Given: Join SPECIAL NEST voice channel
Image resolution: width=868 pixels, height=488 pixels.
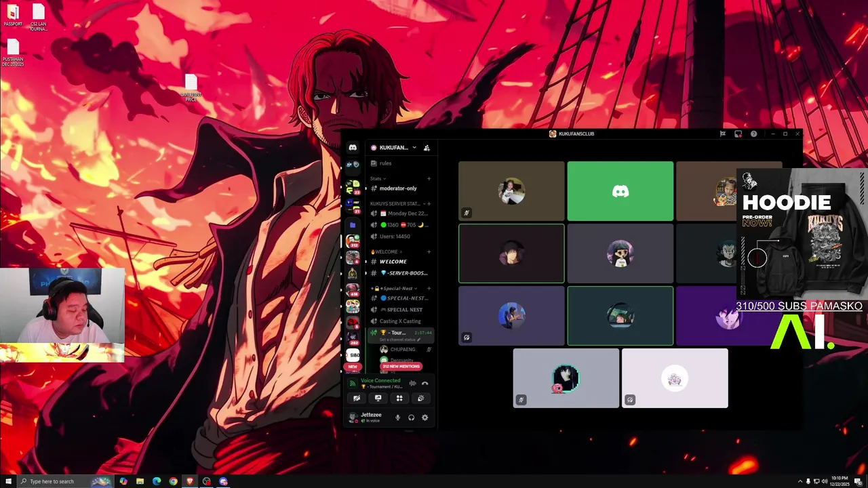Looking at the screenshot, I should (x=400, y=310).
